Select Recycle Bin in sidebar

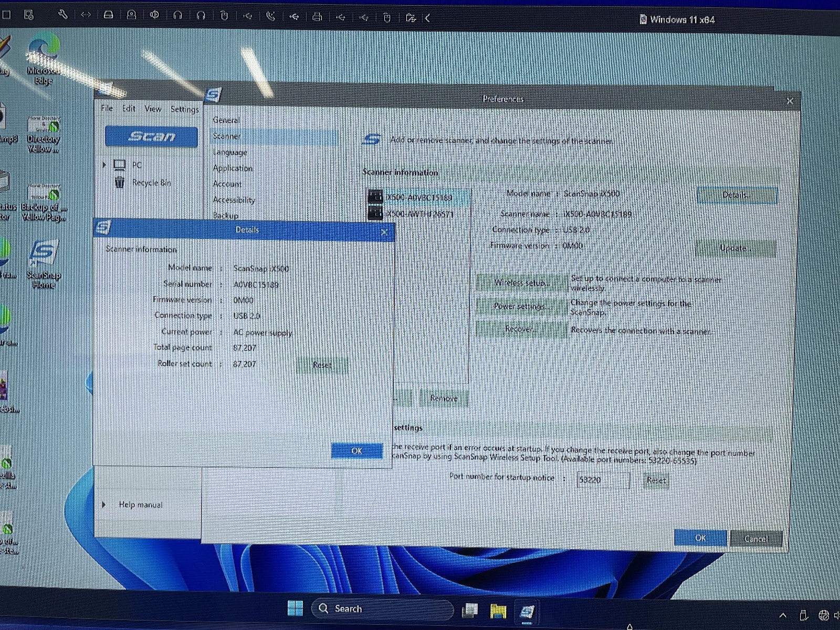point(151,183)
